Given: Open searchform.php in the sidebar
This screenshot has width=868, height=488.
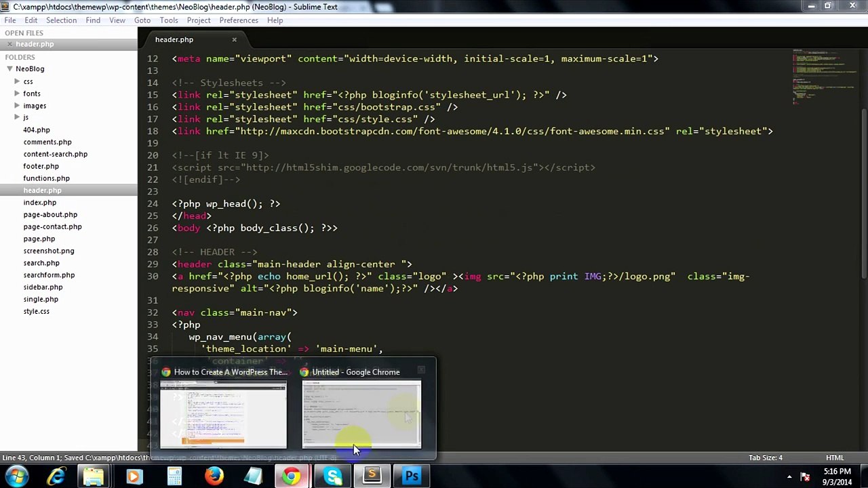Looking at the screenshot, I should click(x=49, y=275).
